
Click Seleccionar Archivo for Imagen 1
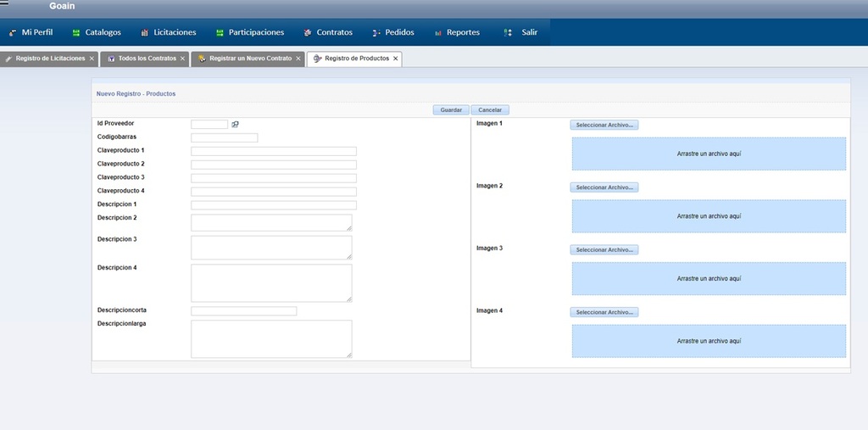click(x=604, y=125)
